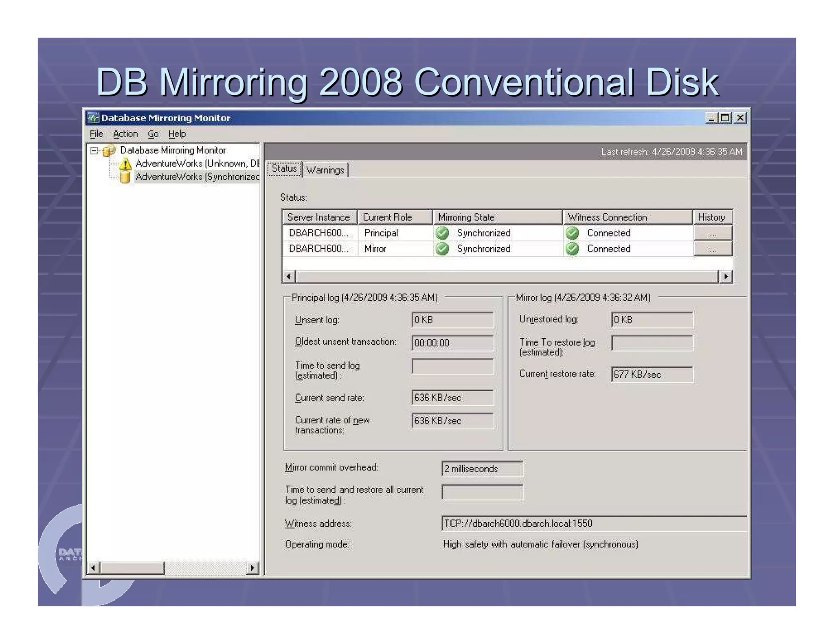Click tree pane scroll right arrow

[252, 567]
